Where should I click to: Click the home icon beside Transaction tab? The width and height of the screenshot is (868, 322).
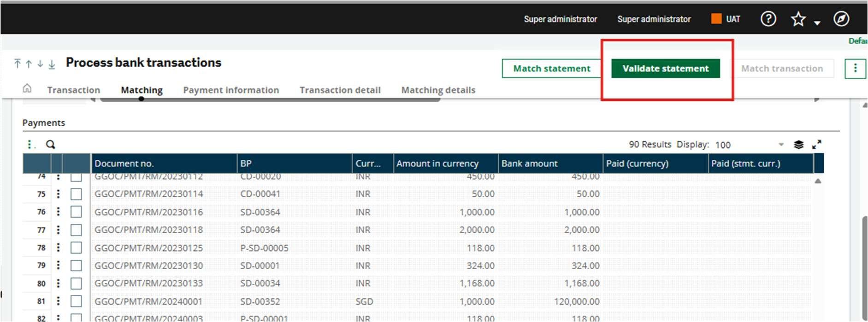27,88
